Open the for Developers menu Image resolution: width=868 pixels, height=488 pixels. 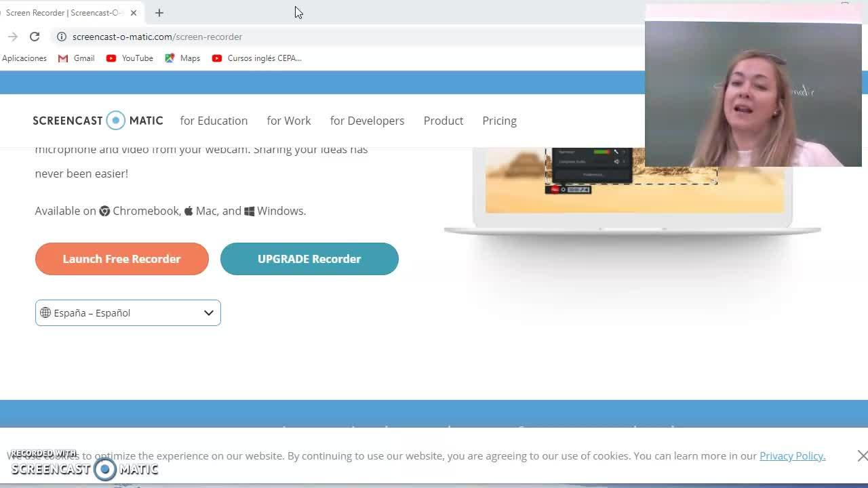pyautogui.click(x=367, y=121)
